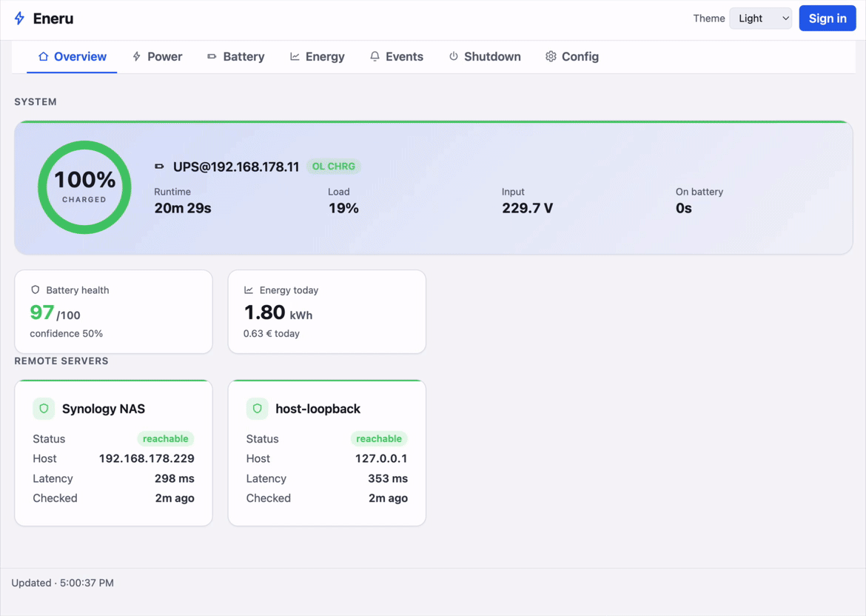The image size is (866, 616).
Task: Click the 353 ms latency value
Action: click(388, 478)
